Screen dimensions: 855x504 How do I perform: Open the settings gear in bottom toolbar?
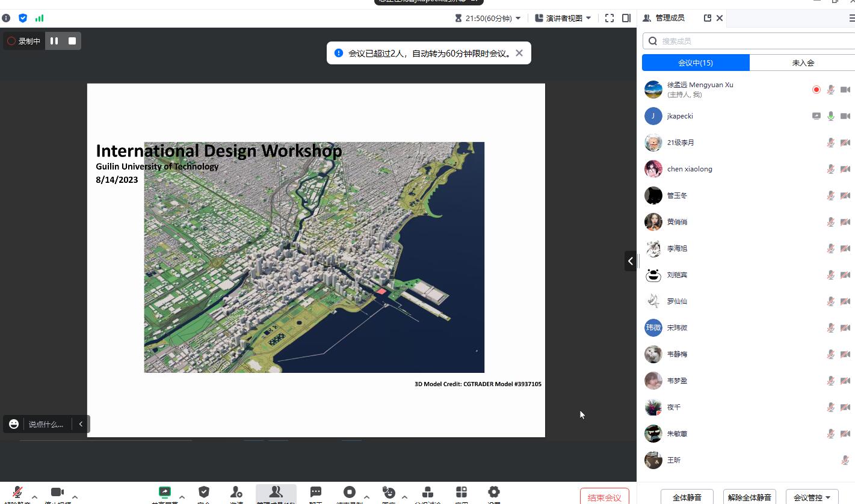click(x=494, y=493)
